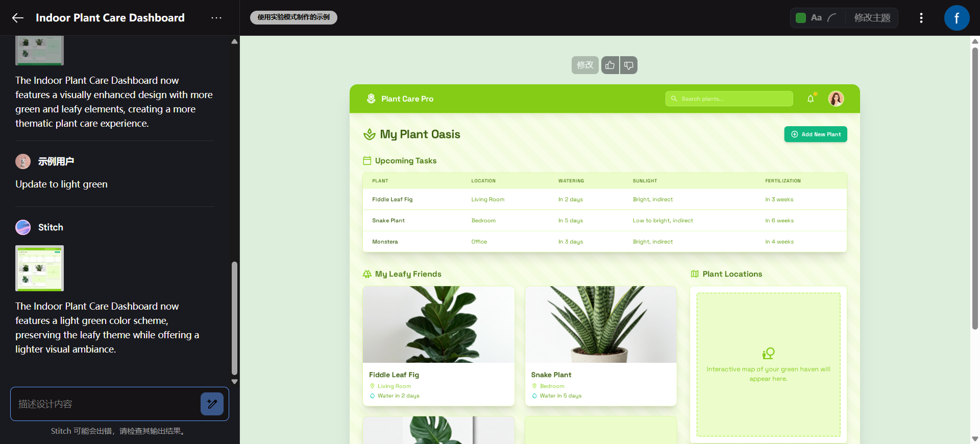The image size is (980, 444).
Task: Click the FERTILIZATION column header
Action: click(783, 181)
